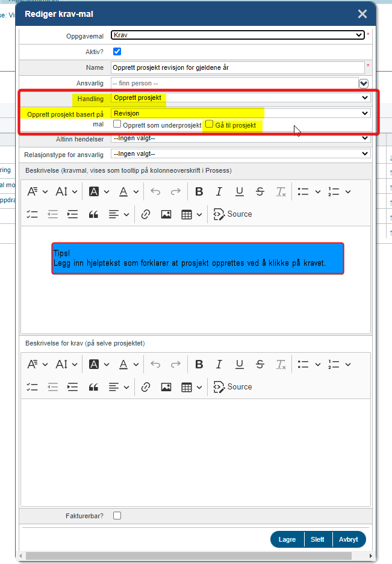Click Italic icon in first editor toolbar
This screenshot has width=392, height=564.
219,192
